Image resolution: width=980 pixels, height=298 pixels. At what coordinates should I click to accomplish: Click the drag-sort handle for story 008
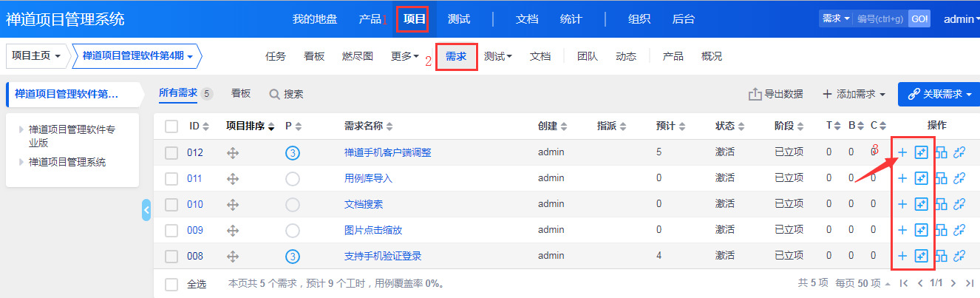[233, 256]
